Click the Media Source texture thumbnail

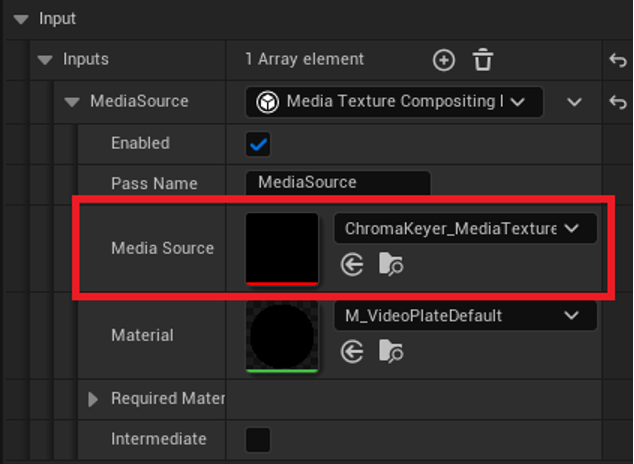click(282, 248)
